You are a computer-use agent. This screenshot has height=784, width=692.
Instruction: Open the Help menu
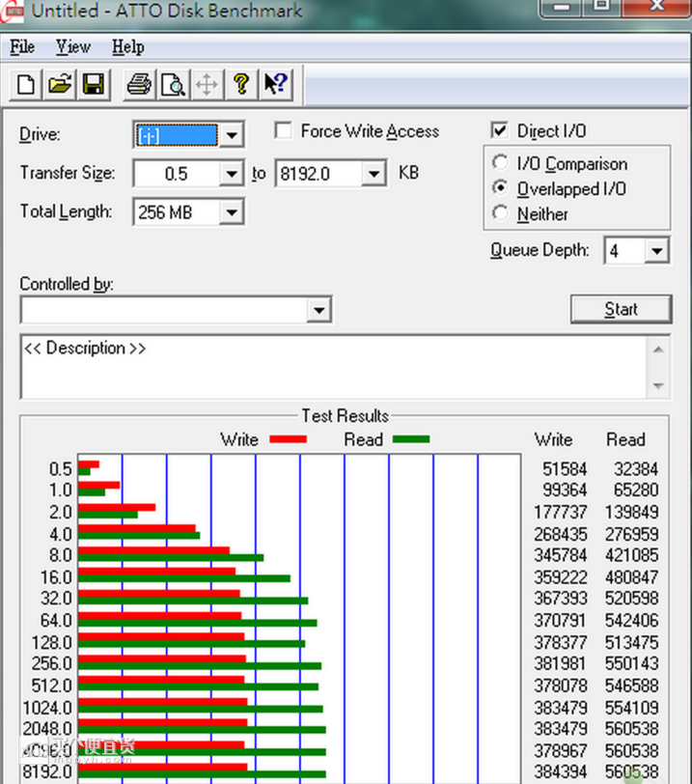(128, 47)
